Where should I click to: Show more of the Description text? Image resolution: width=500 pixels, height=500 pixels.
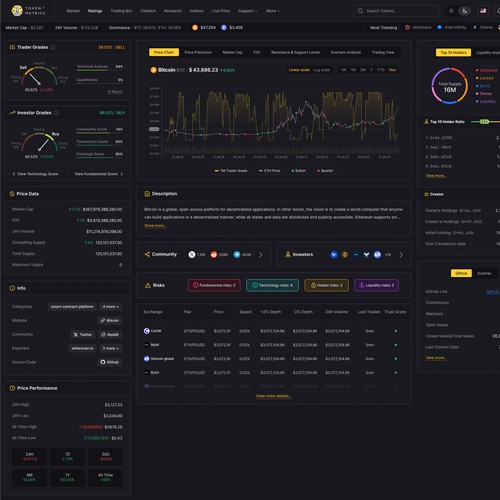point(155,226)
